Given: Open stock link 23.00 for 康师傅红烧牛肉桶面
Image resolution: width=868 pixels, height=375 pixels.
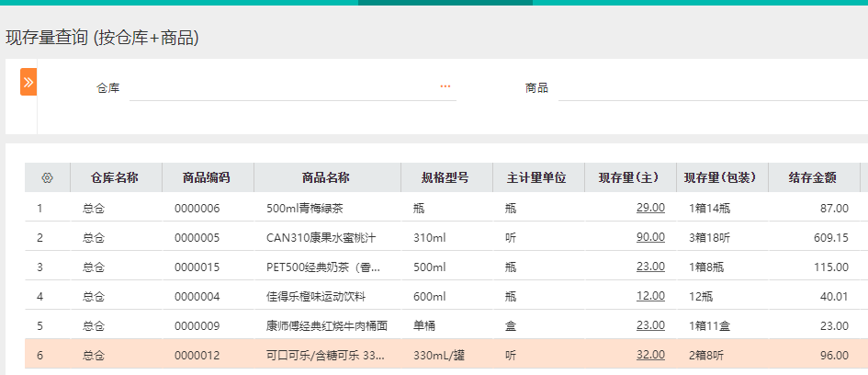Looking at the screenshot, I should (650, 325).
